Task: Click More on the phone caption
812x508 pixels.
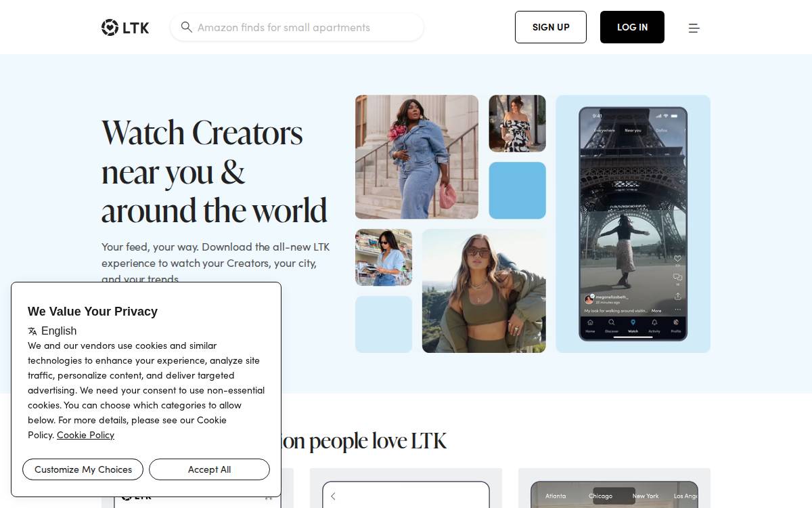Action: [656, 311]
